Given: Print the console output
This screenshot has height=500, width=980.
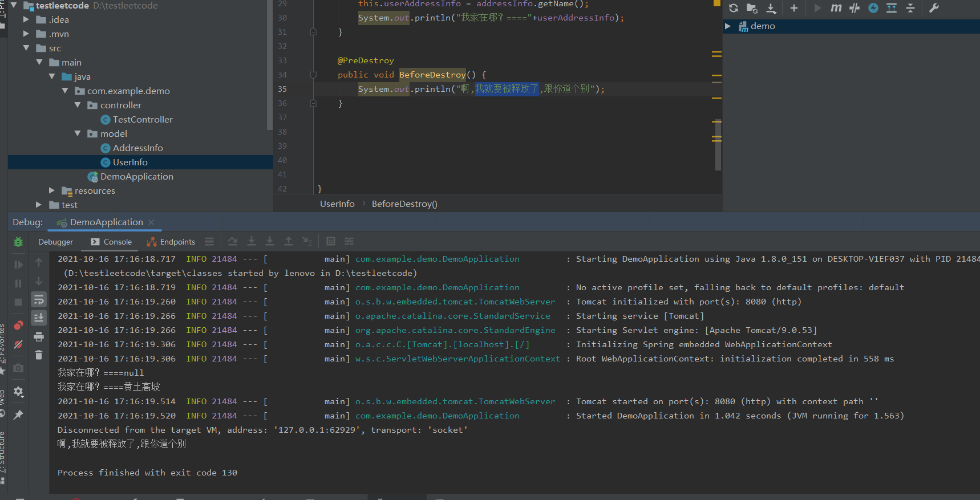Looking at the screenshot, I should point(39,336).
